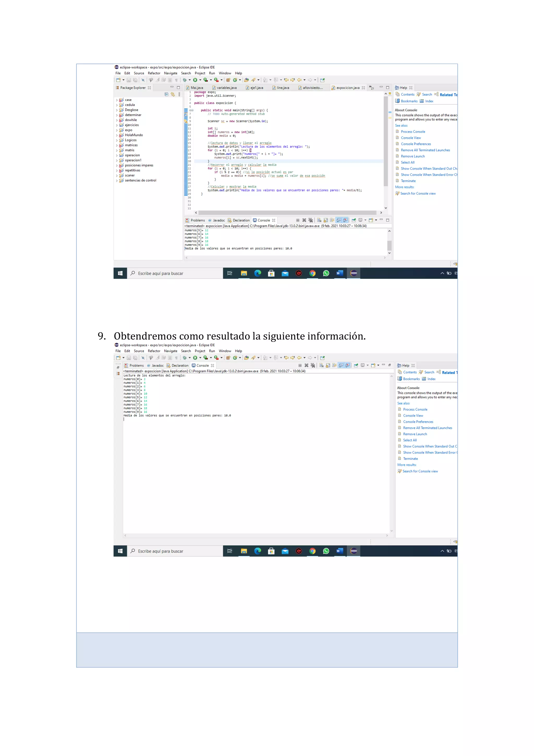Click Pin Console icon in upper console toolbar
This screenshot has width=534, height=756.
(354, 220)
